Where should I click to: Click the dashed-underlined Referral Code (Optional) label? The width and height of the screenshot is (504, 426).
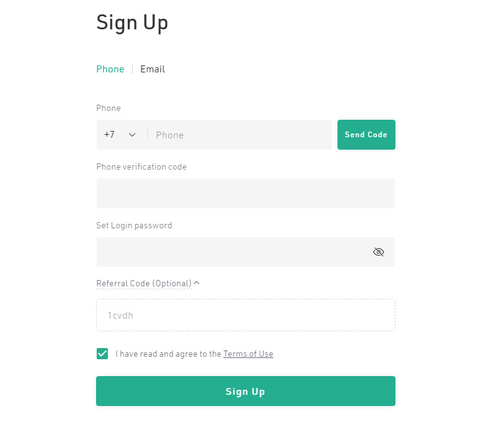[x=143, y=283]
